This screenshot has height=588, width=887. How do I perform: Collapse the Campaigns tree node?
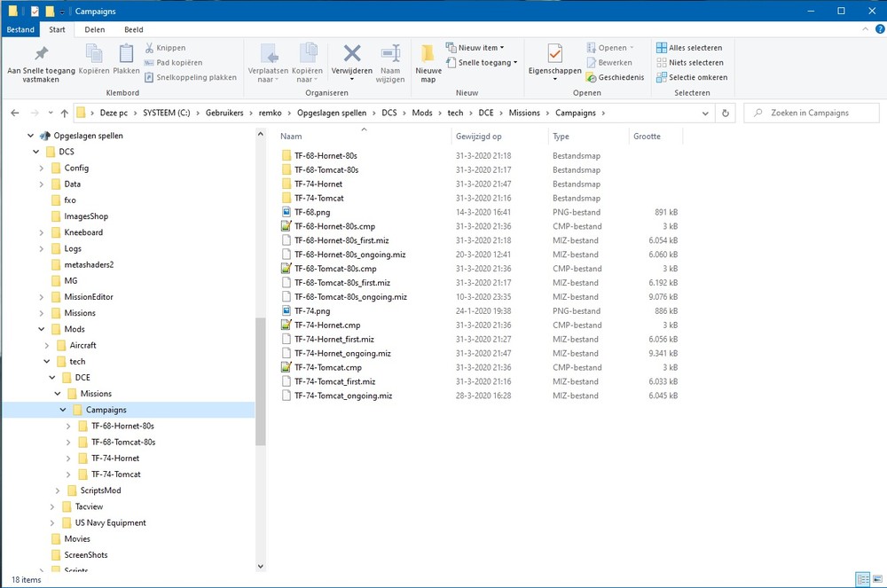(63, 410)
